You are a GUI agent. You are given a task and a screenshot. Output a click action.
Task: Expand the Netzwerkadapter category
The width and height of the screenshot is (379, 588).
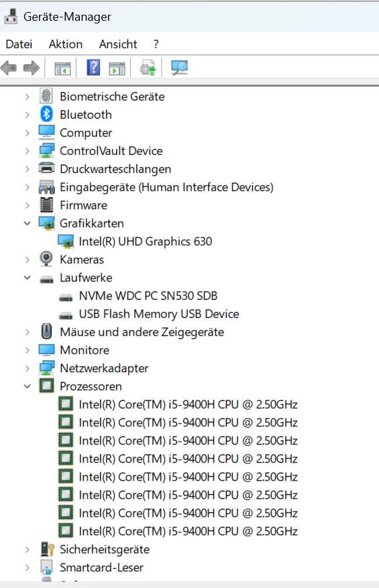pyautogui.click(x=28, y=368)
